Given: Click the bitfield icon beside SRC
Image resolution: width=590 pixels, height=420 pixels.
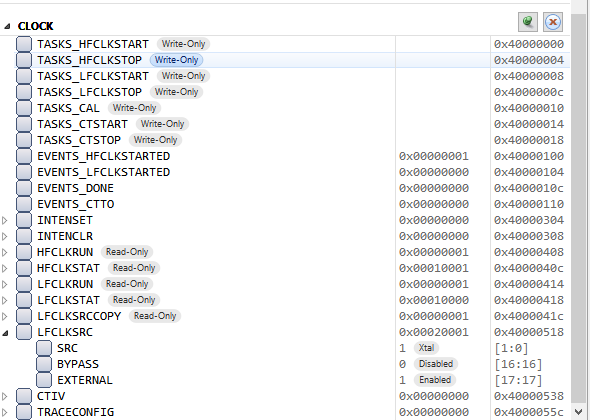Looking at the screenshot, I should click(44, 348).
